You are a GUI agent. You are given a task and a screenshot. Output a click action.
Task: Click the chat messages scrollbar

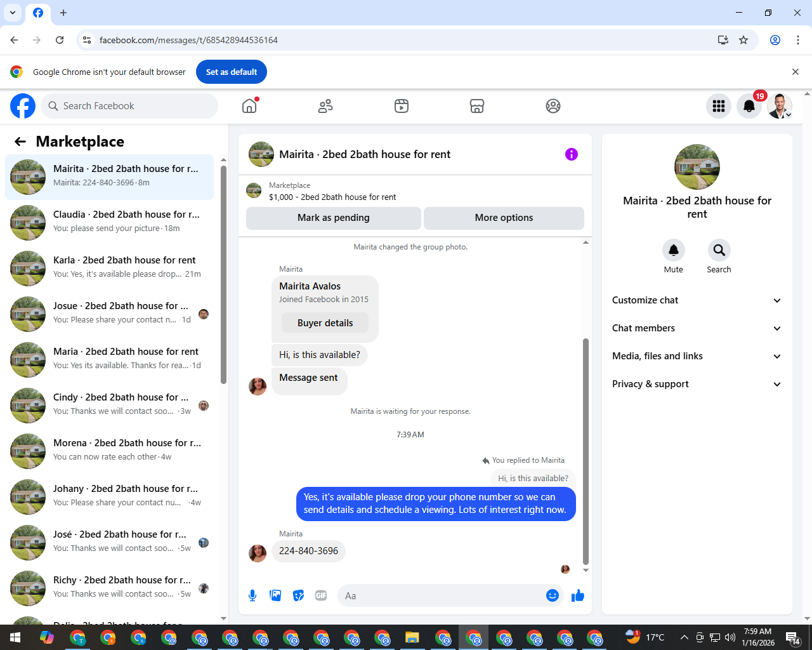coord(586,451)
